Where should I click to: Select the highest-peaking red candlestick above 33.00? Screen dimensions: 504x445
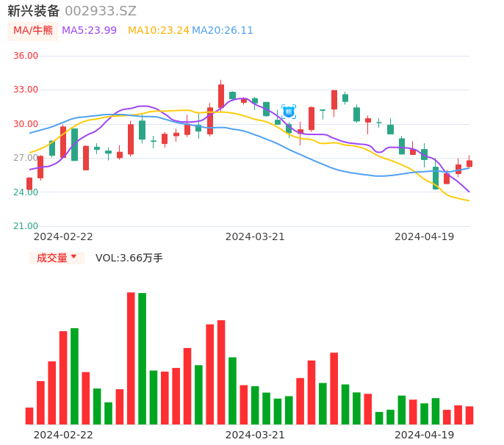(x=221, y=96)
